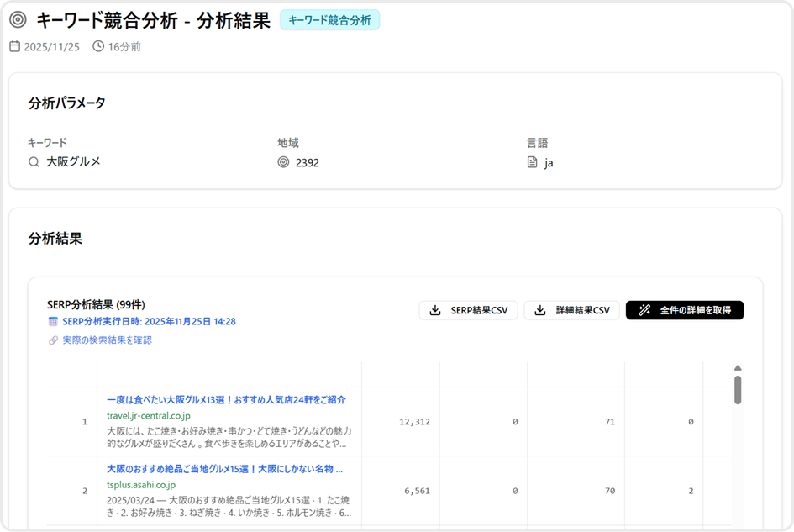Open the 一度は食べたい大阪グルメ13選 result title

tap(226, 400)
